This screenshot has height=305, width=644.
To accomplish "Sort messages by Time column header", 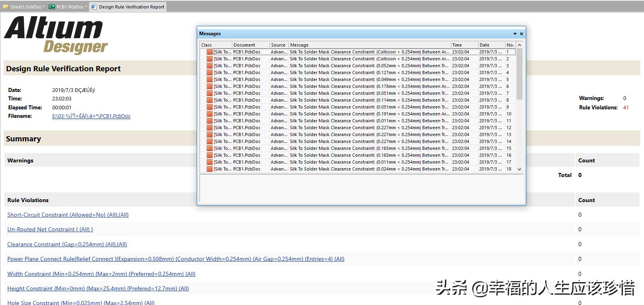I will tap(464, 45).
